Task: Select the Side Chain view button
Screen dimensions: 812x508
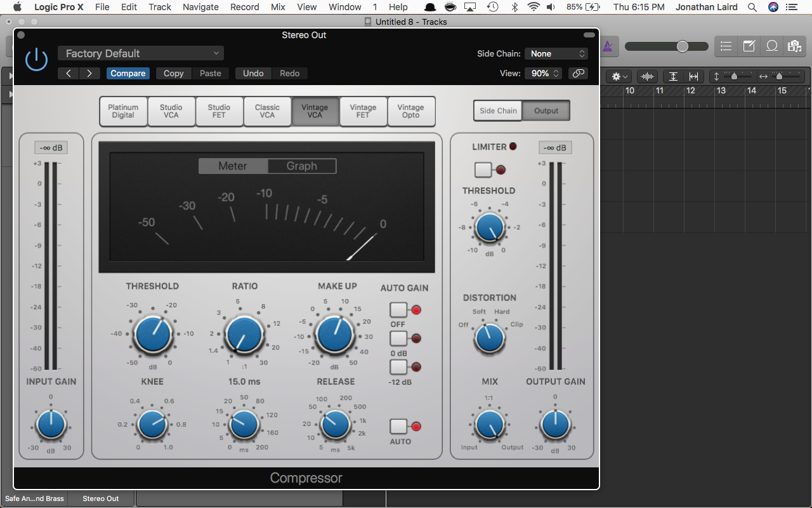Action: point(498,110)
